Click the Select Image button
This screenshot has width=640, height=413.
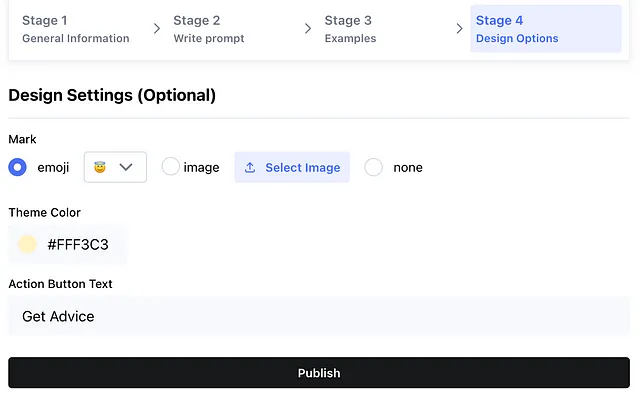[x=292, y=167]
